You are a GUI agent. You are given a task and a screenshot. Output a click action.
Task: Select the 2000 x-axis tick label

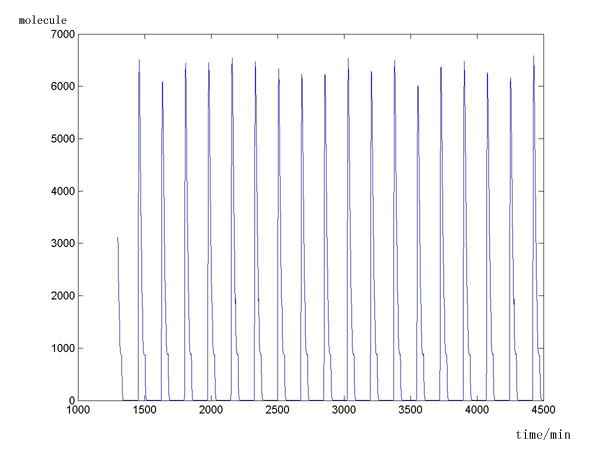(210, 411)
